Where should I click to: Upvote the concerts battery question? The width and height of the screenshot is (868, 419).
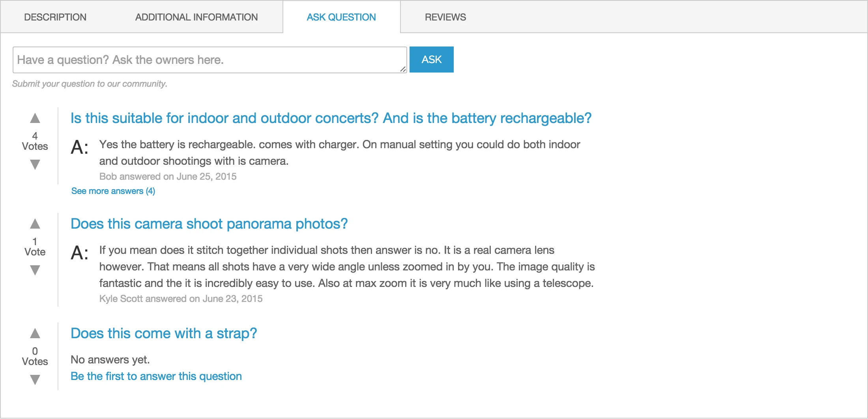click(35, 118)
